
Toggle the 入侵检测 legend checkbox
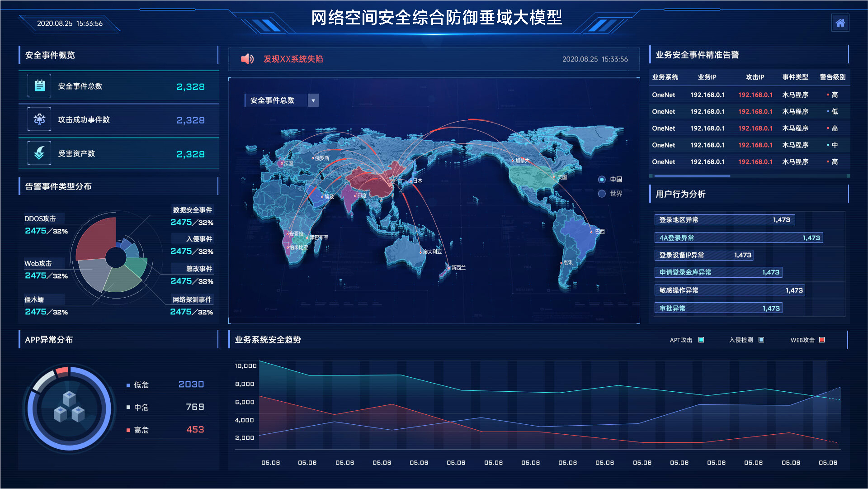click(x=761, y=340)
